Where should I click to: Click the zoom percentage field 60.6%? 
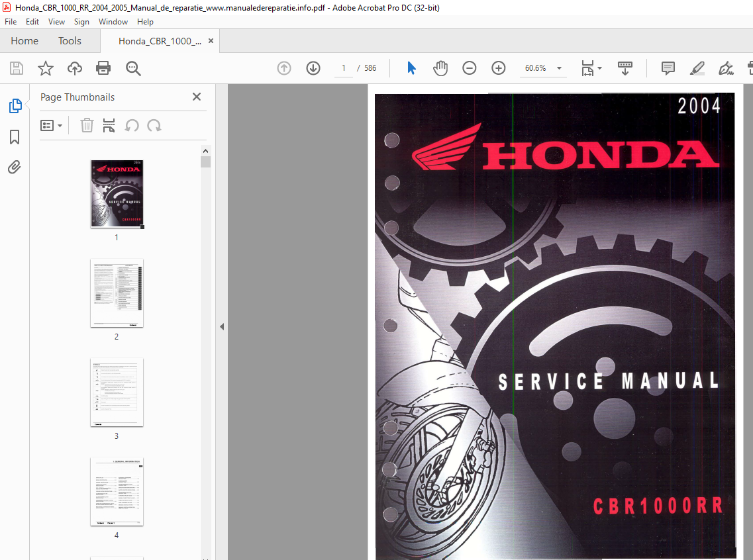click(536, 68)
